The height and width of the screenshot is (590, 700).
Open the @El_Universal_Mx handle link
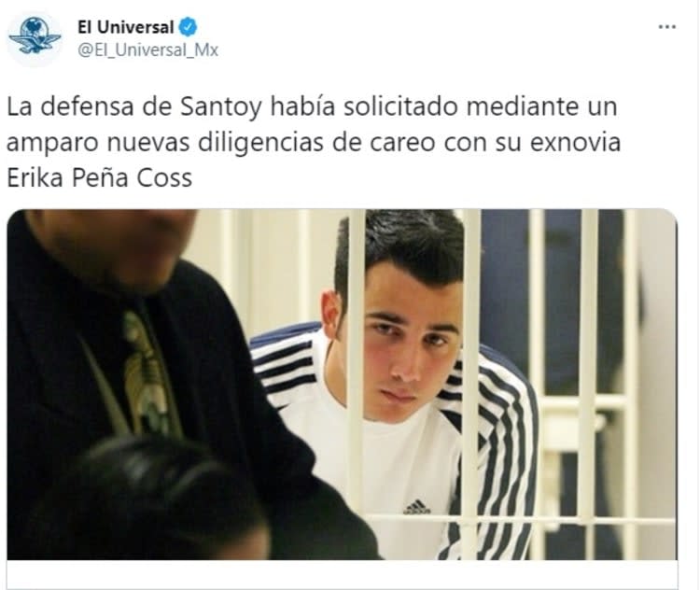pos(147,49)
